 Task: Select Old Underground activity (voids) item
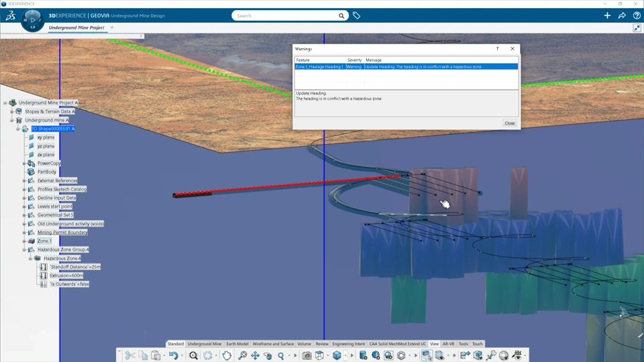(x=70, y=224)
